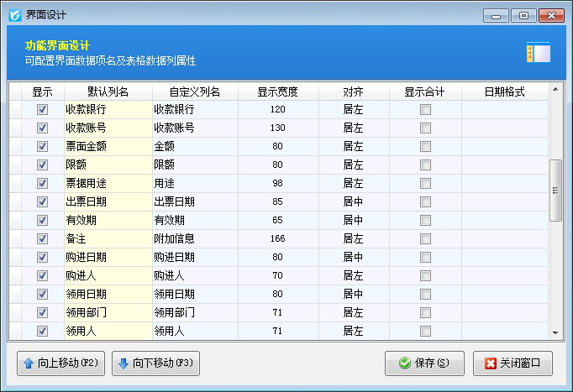Screen dimensions: 573x392
Task: Click the 自定义列名 column header
Action: 194,91
